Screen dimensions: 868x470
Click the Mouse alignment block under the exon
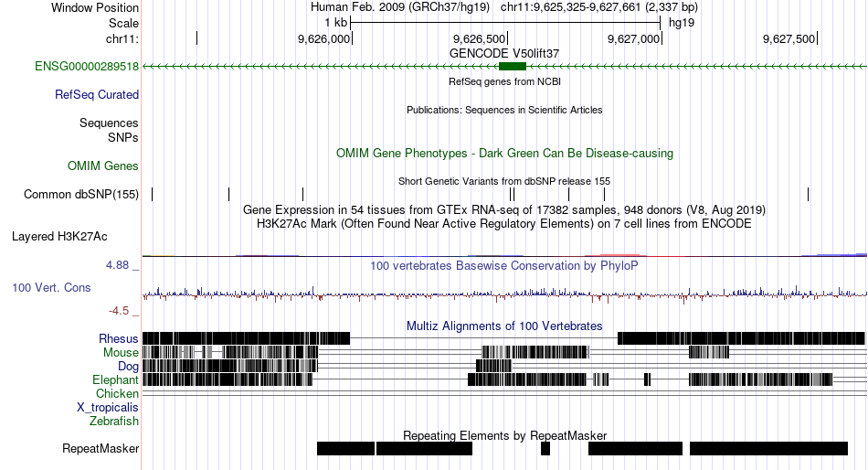pyautogui.click(x=535, y=352)
